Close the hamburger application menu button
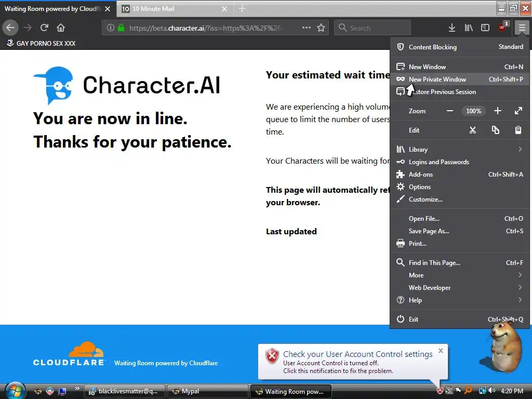Image resolution: width=532 pixels, height=399 pixels. point(522,28)
